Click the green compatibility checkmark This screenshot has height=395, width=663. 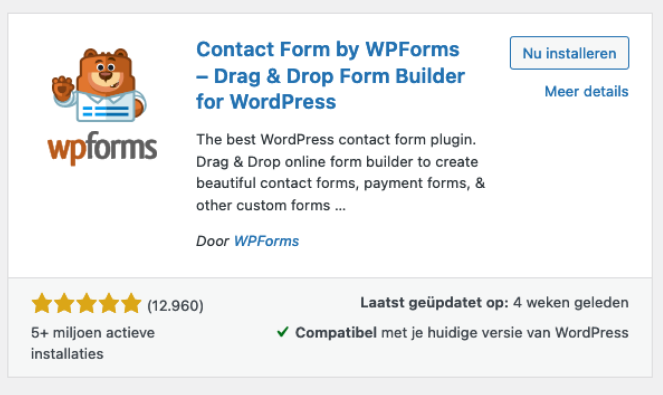pyautogui.click(x=282, y=332)
